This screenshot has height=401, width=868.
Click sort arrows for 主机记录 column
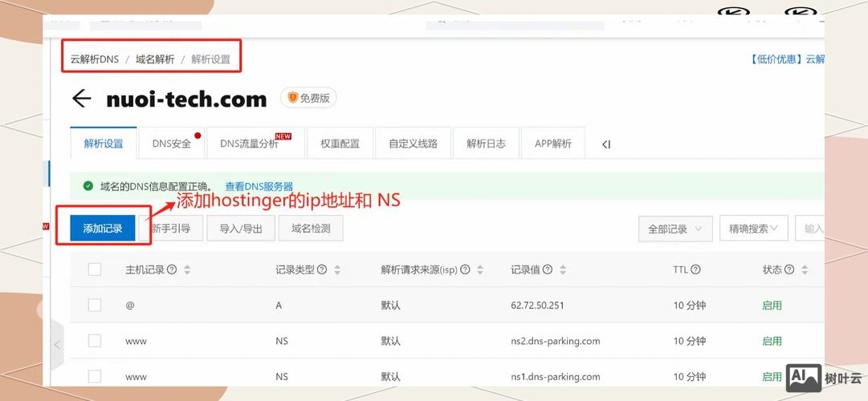click(187, 270)
